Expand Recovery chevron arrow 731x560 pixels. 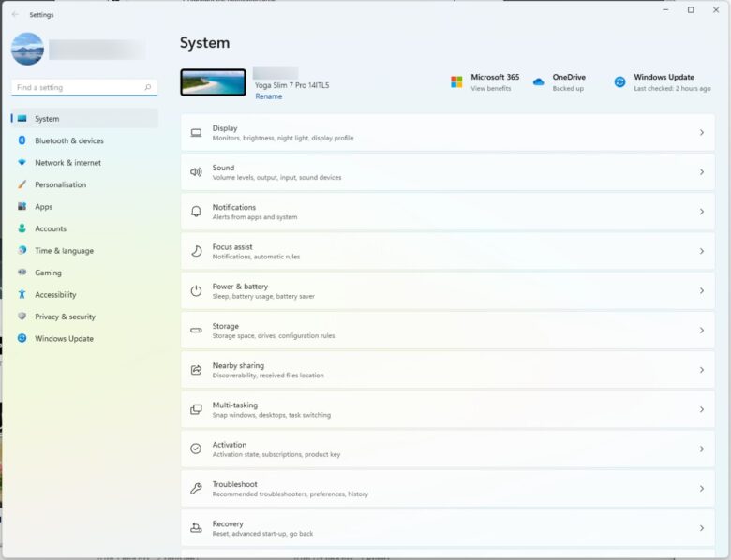702,528
